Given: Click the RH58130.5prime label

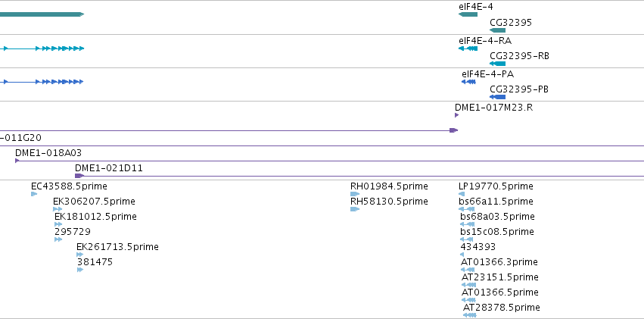Looking at the screenshot, I should tap(389, 202).
